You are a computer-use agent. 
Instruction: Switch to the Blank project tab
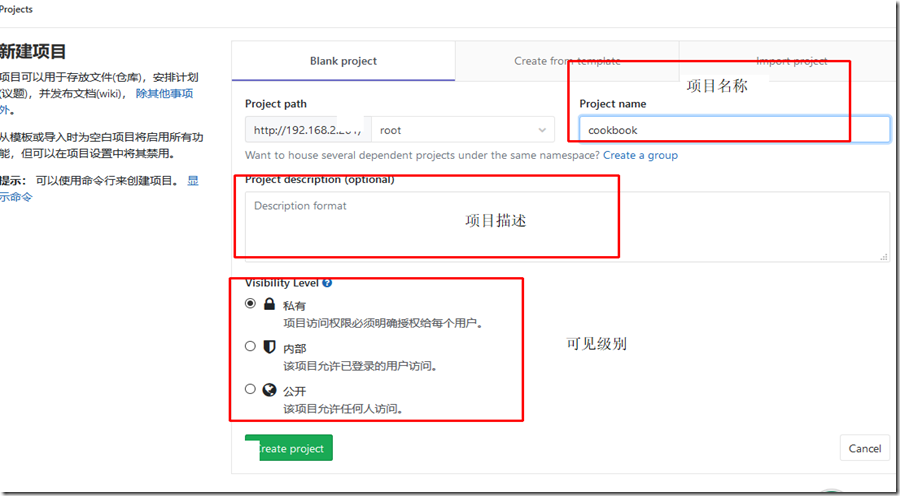point(343,61)
